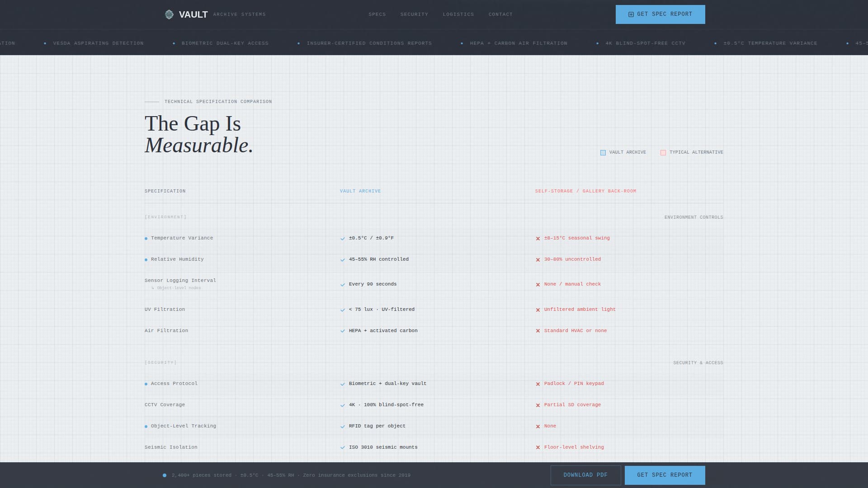Screen dimensions: 868x488
Task: Click ticker item INSURER-CERTIFIED CONDITIONS REPORTS
Action: click(369, 43)
